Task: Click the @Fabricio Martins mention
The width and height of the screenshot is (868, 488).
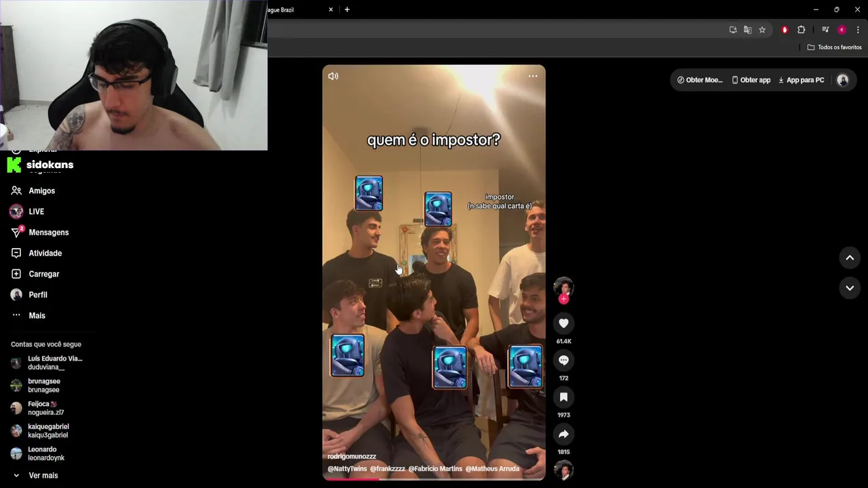Action: (x=435, y=469)
